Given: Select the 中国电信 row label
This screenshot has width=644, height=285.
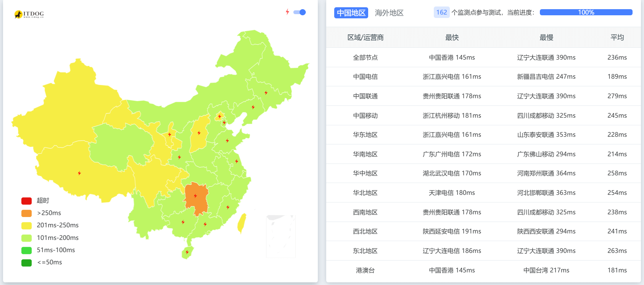Looking at the screenshot, I should pos(365,77).
